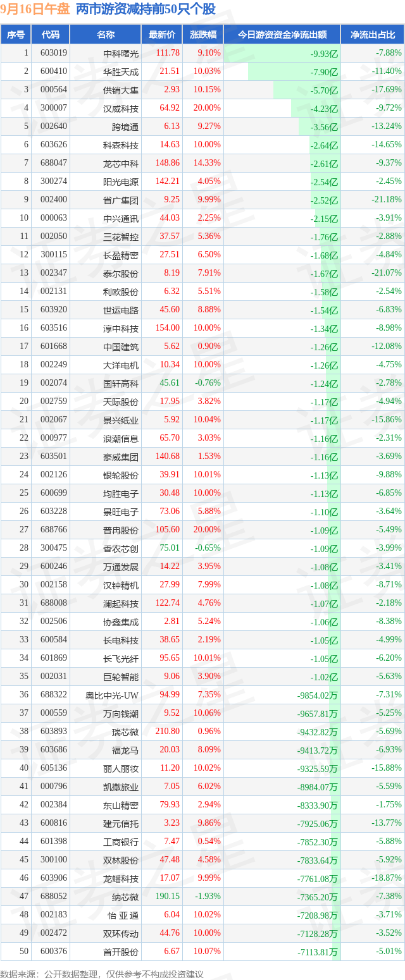Select stock name 丽人丽妆

120,768
